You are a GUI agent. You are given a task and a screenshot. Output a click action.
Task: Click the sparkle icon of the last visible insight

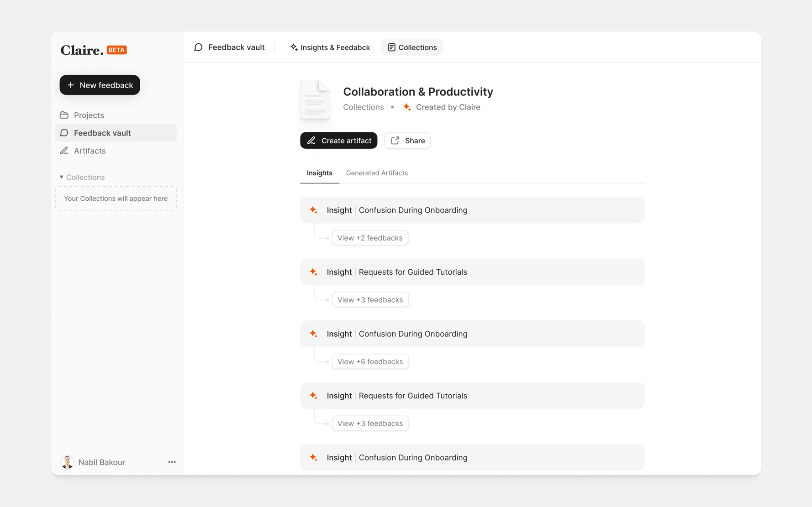314,458
